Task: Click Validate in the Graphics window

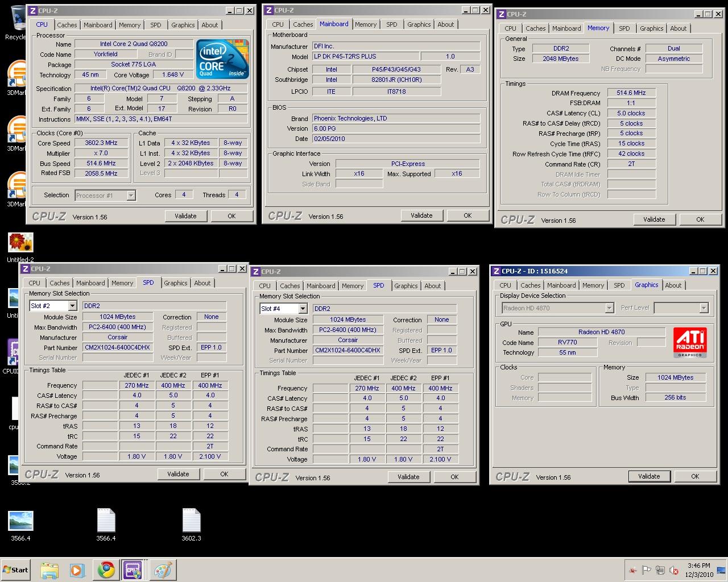Action: (649, 476)
